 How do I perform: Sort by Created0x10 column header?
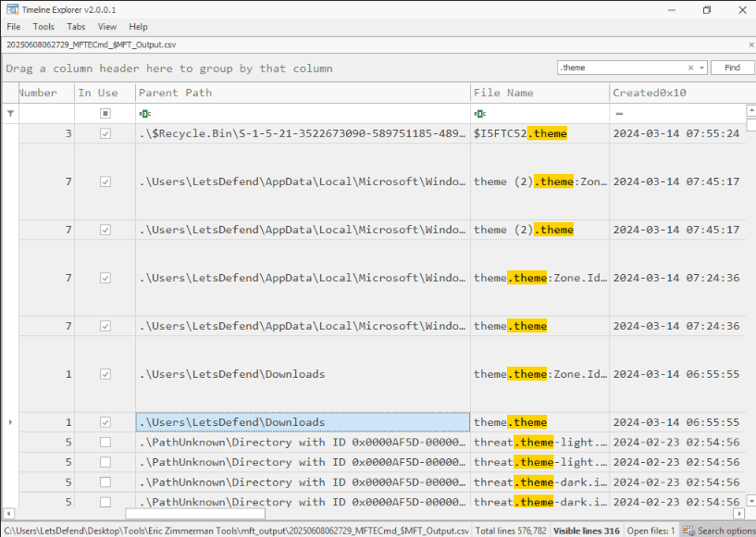point(677,93)
